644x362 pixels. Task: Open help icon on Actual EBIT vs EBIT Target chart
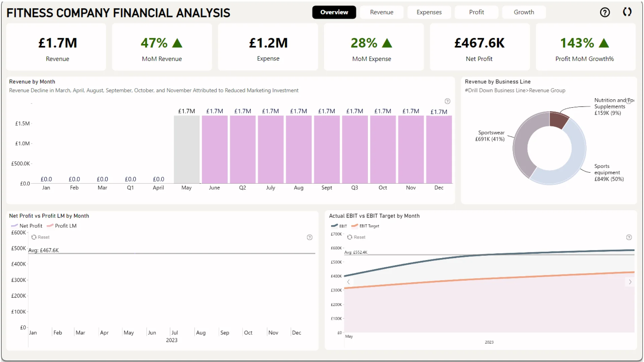[x=629, y=237]
